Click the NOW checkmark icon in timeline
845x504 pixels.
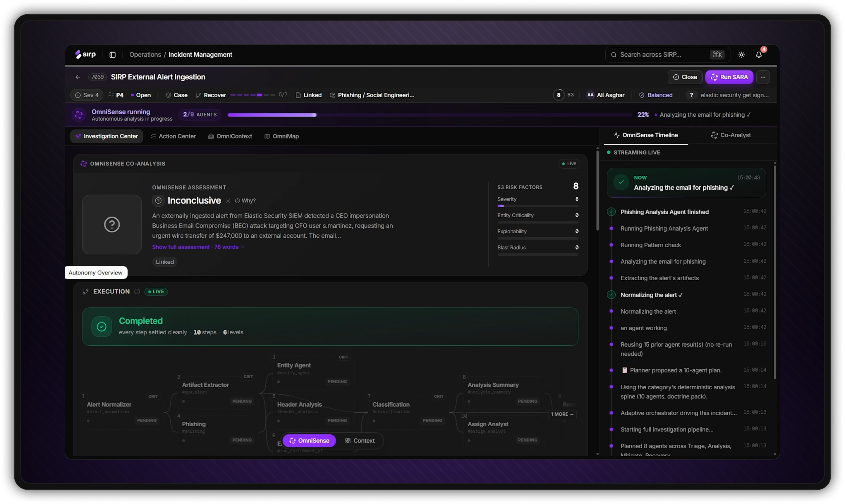coord(621,182)
